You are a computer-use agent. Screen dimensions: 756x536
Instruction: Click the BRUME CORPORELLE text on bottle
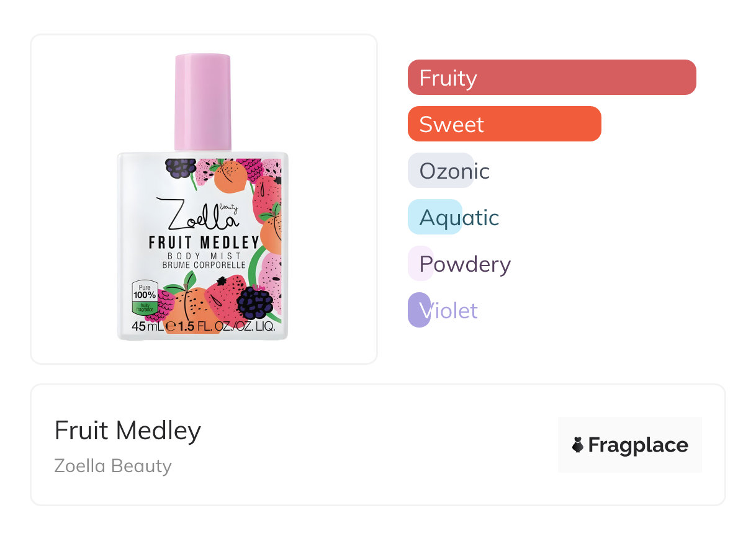[204, 266]
